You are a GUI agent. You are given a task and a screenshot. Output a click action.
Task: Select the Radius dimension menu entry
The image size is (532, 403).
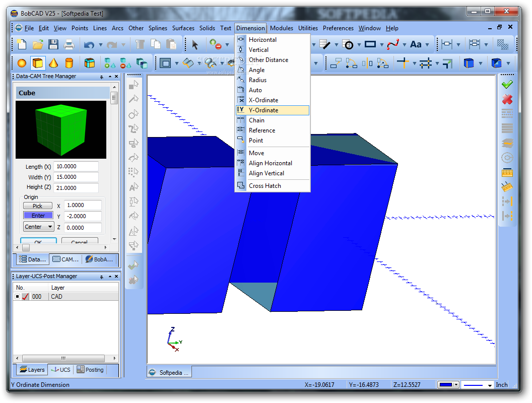(x=273, y=80)
